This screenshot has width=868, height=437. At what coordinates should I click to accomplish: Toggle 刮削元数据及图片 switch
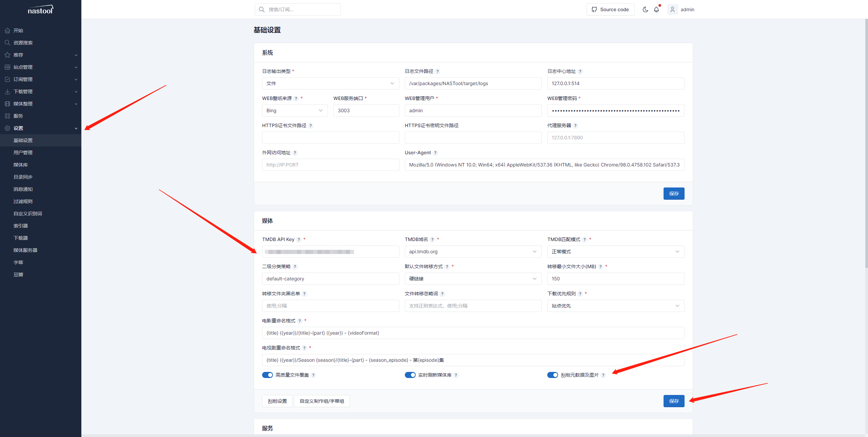pos(552,375)
